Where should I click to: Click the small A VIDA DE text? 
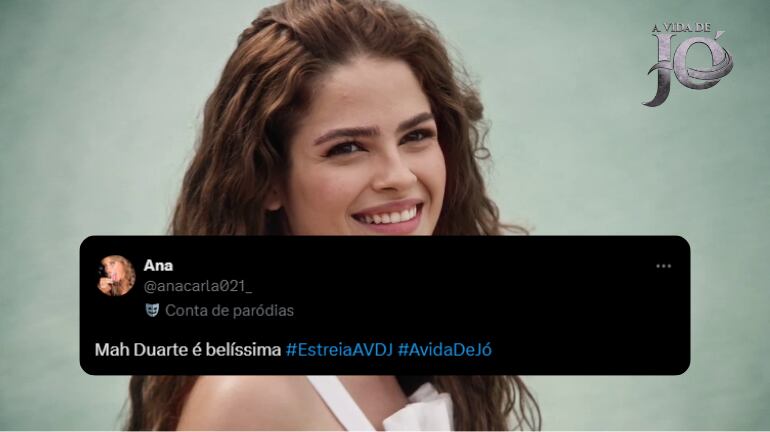(x=681, y=27)
